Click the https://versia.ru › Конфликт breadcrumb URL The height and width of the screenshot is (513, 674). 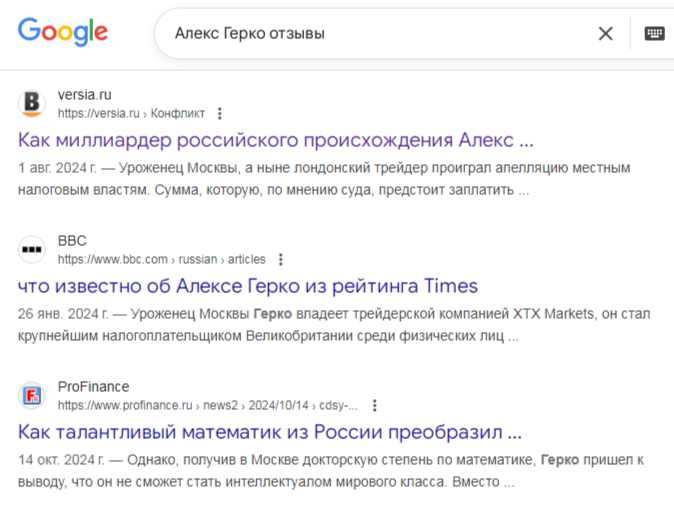click(131, 114)
